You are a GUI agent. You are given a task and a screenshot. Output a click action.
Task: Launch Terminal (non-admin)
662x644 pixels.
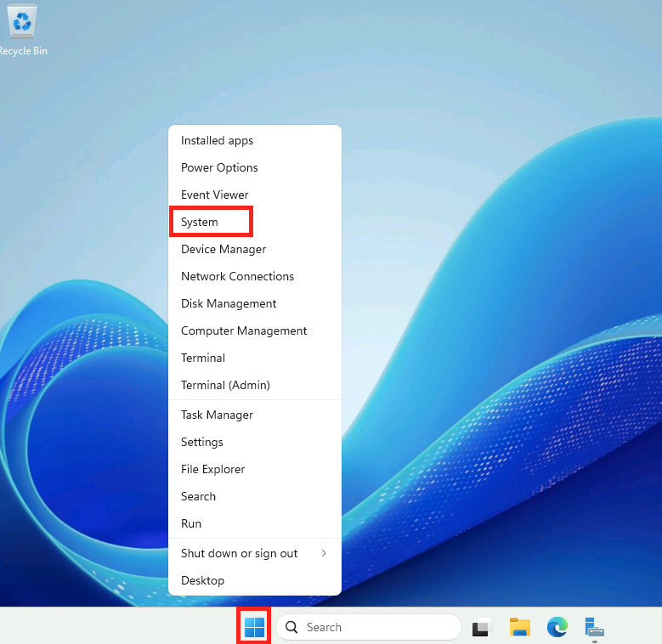click(x=255, y=358)
